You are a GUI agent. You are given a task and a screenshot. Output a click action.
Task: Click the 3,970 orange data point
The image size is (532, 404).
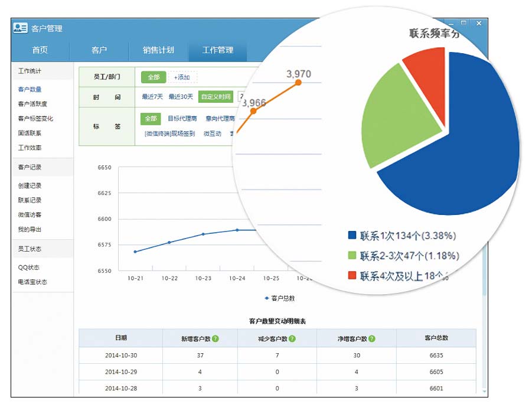coord(298,83)
